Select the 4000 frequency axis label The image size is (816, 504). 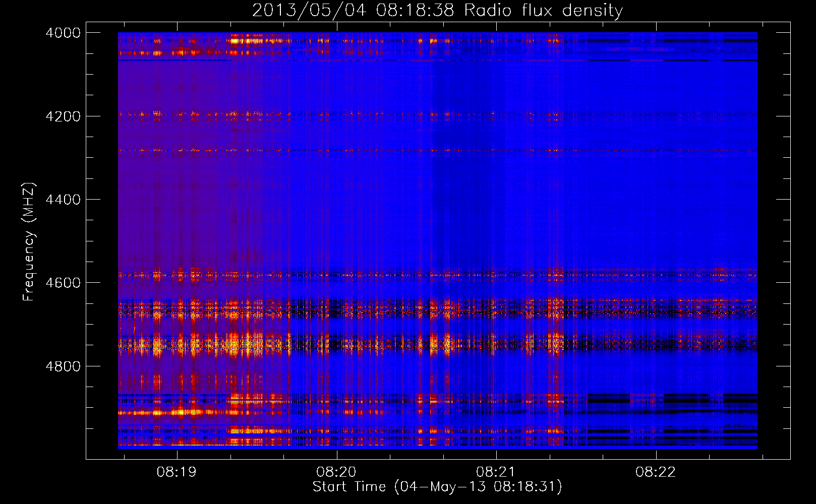(x=63, y=33)
